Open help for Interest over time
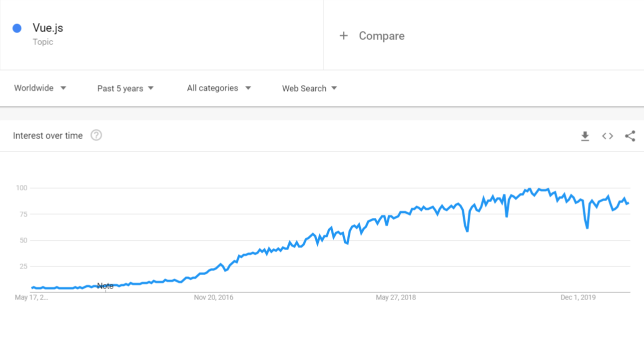 (x=96, y=135)
